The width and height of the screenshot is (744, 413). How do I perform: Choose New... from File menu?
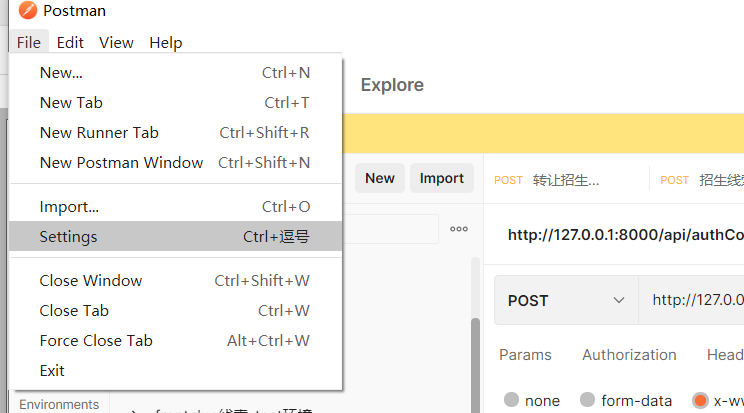coord(175,73)
